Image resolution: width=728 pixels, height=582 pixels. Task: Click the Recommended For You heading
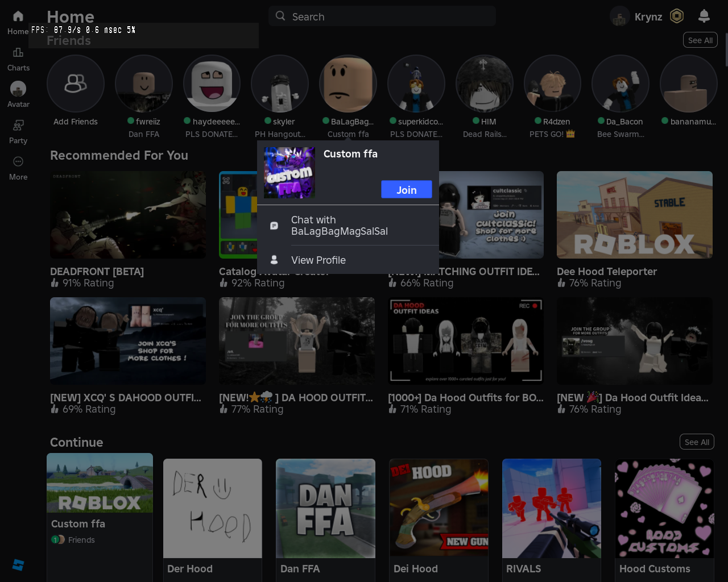[x=119, y=155]
